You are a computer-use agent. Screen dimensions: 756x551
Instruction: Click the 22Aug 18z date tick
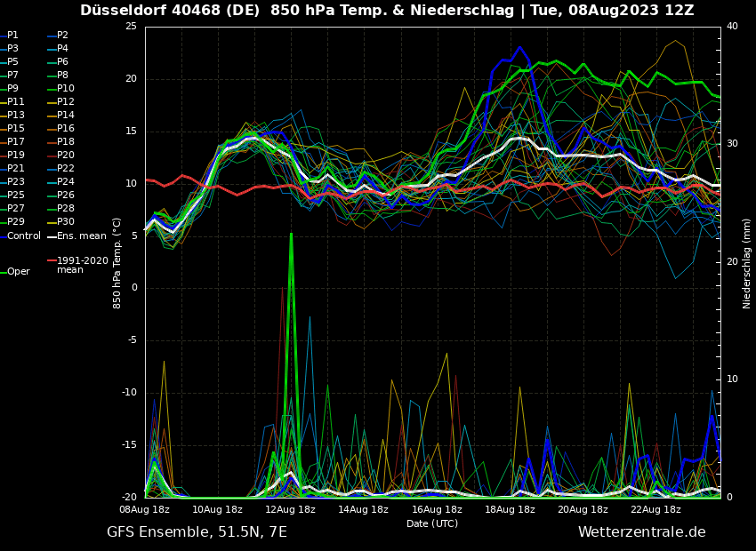coord(655,509)
